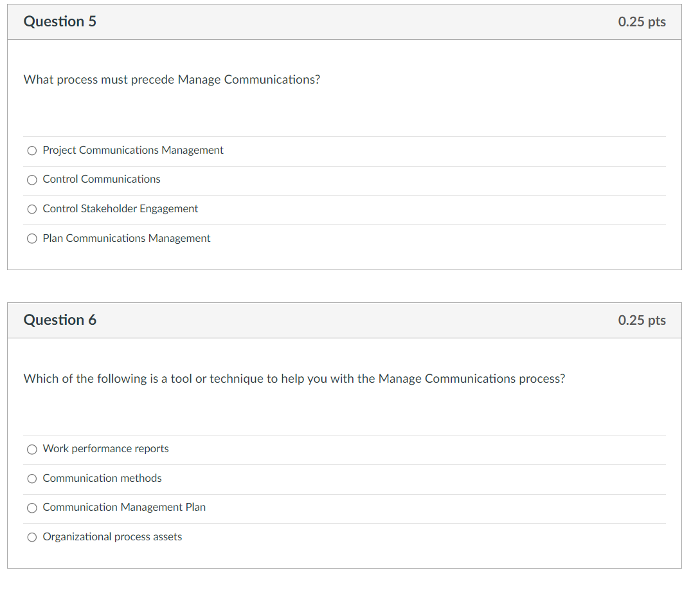
Task: Click the Organizational process assets answer text
Action: click(x=112, y=536)
